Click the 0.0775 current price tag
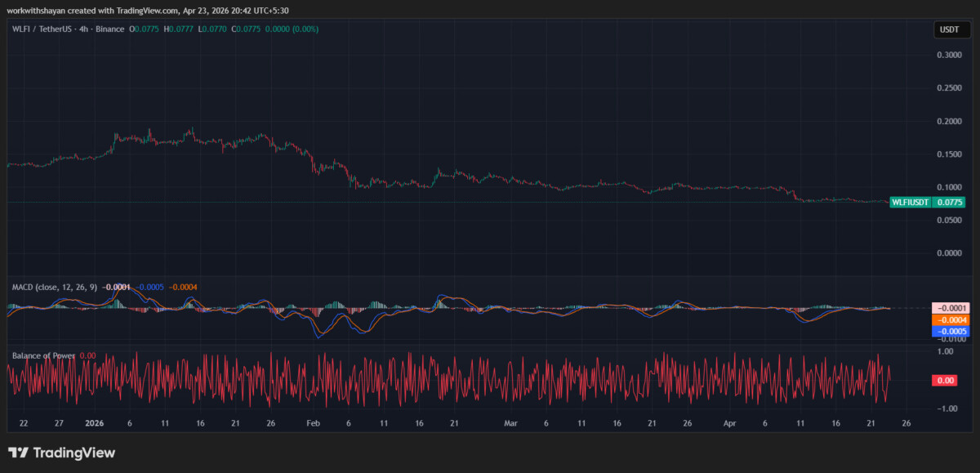This screenshot has height=473, width=980. [950, 202]
